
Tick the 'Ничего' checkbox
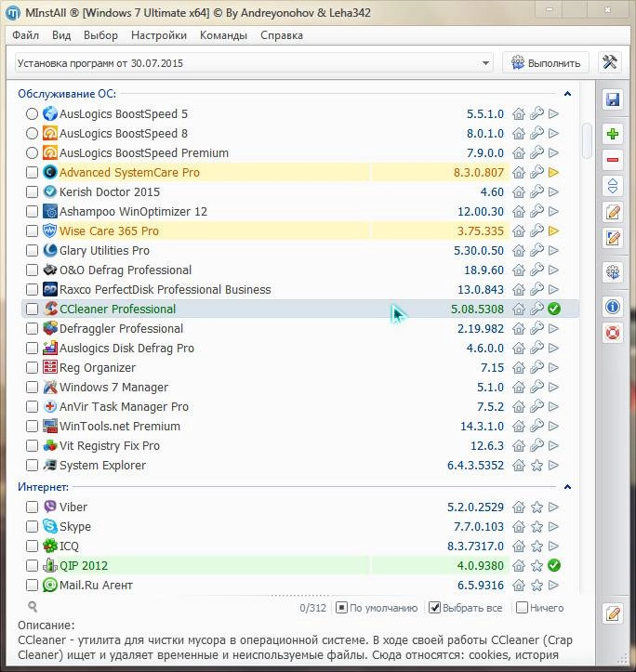(x=522, y=608)
